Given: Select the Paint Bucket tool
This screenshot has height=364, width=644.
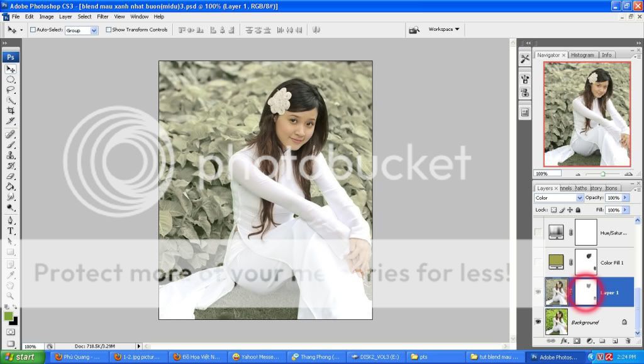Looking at the screenshot, I should click(11, 187).
